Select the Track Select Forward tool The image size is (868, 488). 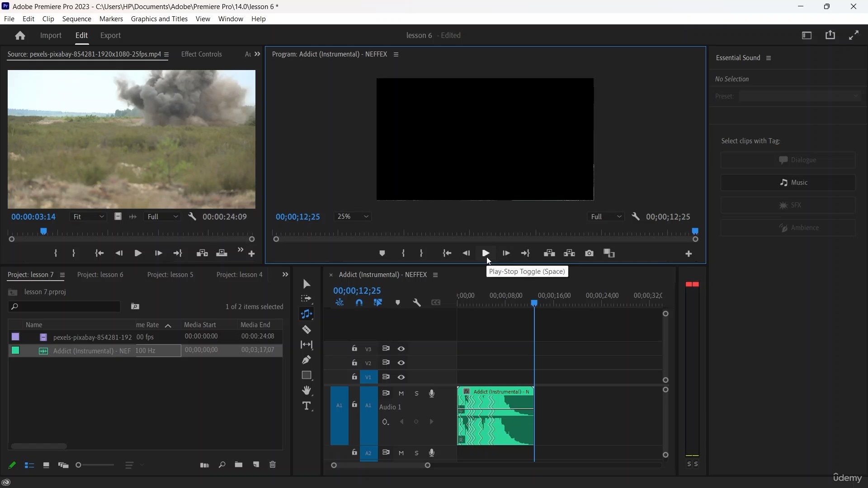(307, 299)
